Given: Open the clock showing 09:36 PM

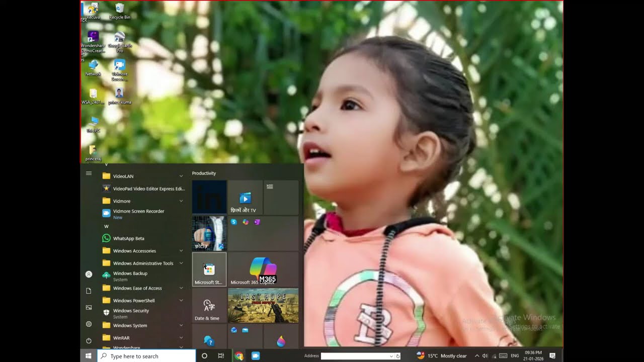Looking at the screenshot, I should point(533,356).
